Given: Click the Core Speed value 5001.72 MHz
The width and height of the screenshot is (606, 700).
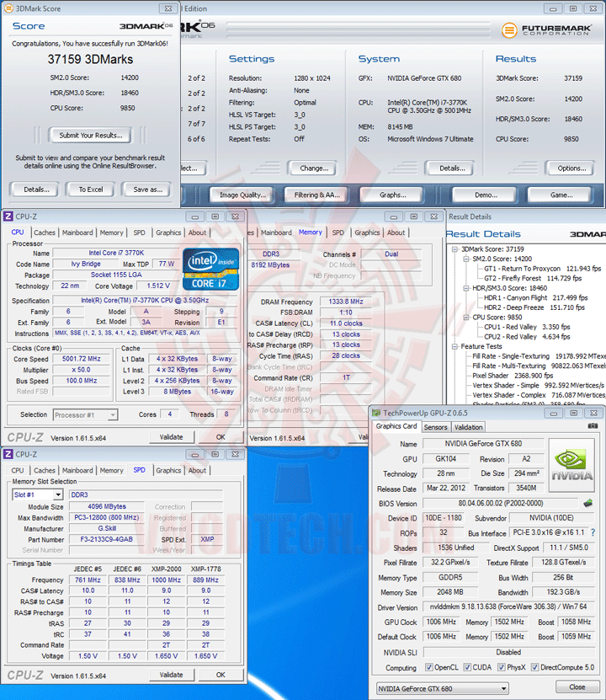Looking at the screenshot, I should point(81,359).
